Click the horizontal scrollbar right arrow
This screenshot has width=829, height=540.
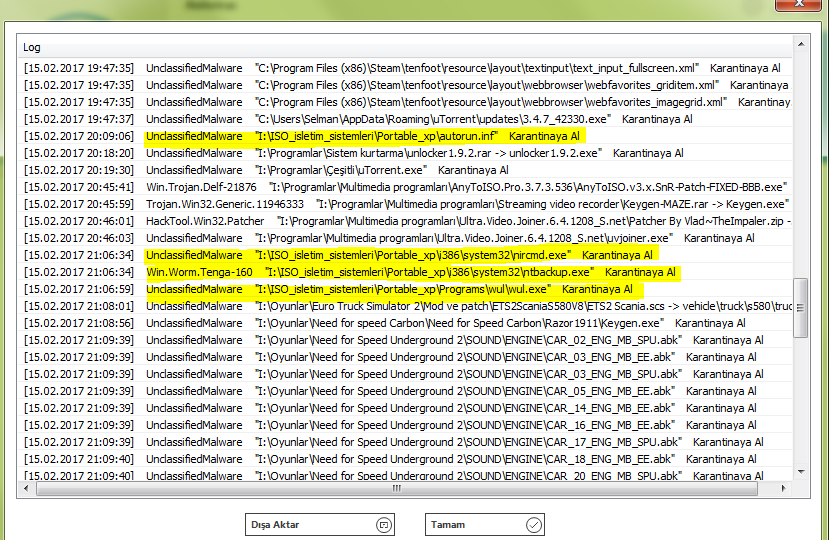pos(784,488)
